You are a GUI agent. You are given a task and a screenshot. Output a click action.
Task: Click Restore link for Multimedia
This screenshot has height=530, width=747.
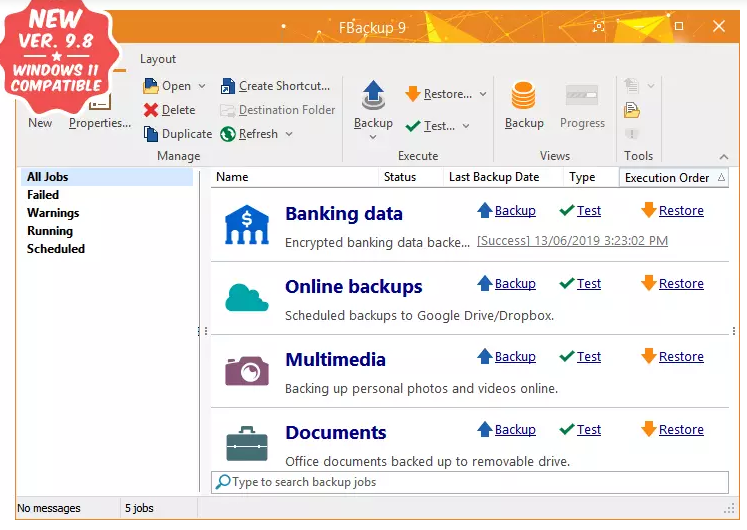(x=681, y=356)
